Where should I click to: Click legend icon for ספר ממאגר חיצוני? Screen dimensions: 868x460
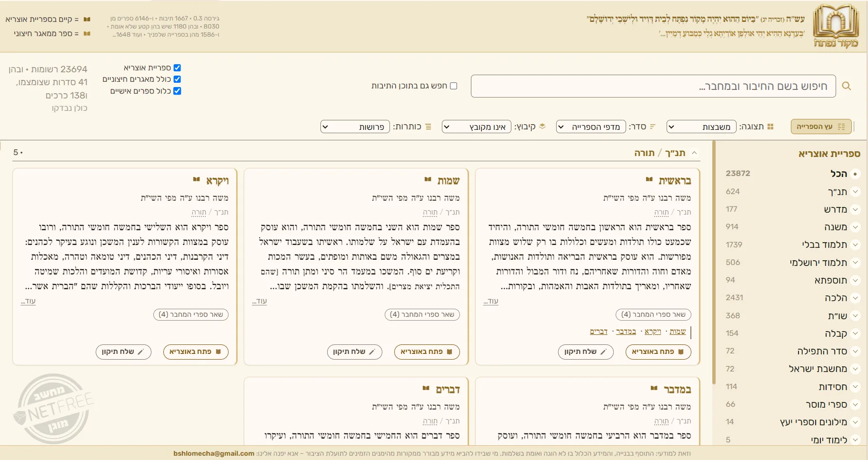coord(87,34)
